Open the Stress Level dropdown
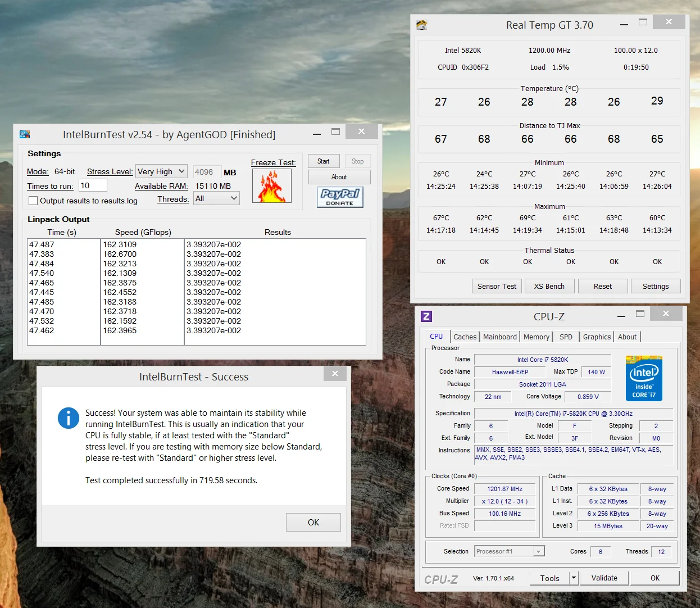 [x=161, y=171]
